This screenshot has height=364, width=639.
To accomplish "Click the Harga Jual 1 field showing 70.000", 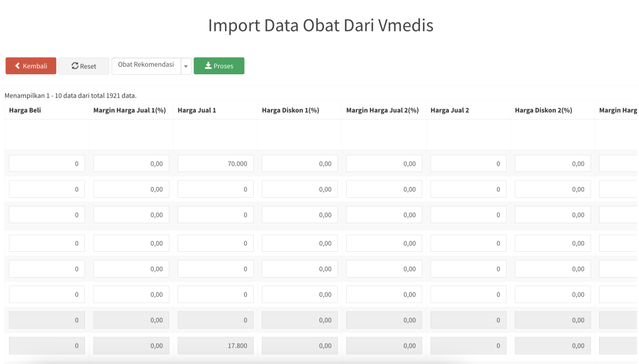I will tap(215, 163).
